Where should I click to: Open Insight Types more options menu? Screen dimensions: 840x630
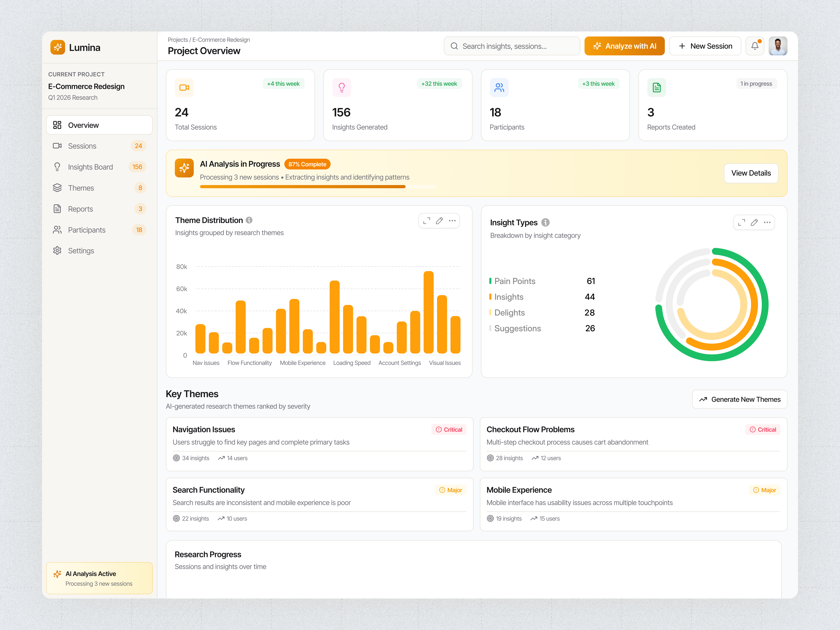coord(767,222)
